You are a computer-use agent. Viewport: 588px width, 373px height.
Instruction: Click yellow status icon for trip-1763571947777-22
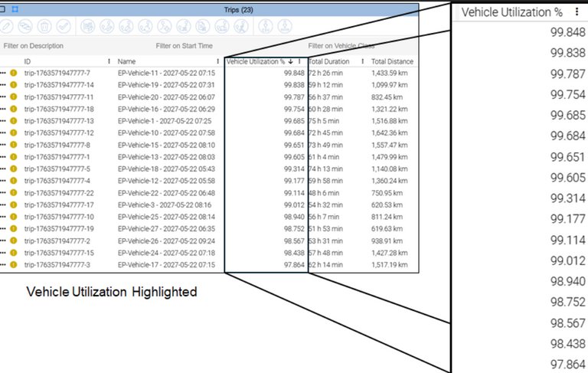coord(14,192)
